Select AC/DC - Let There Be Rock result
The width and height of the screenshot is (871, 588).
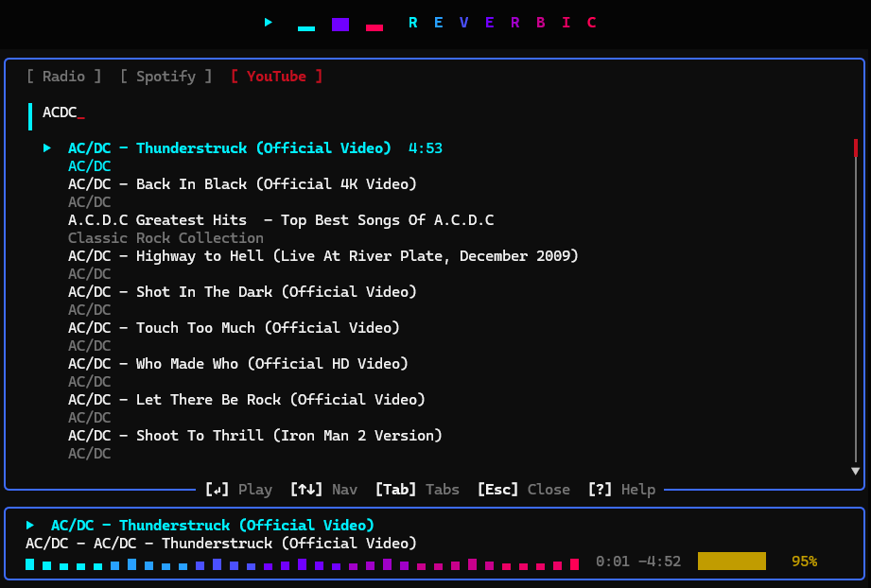point(247,399)
